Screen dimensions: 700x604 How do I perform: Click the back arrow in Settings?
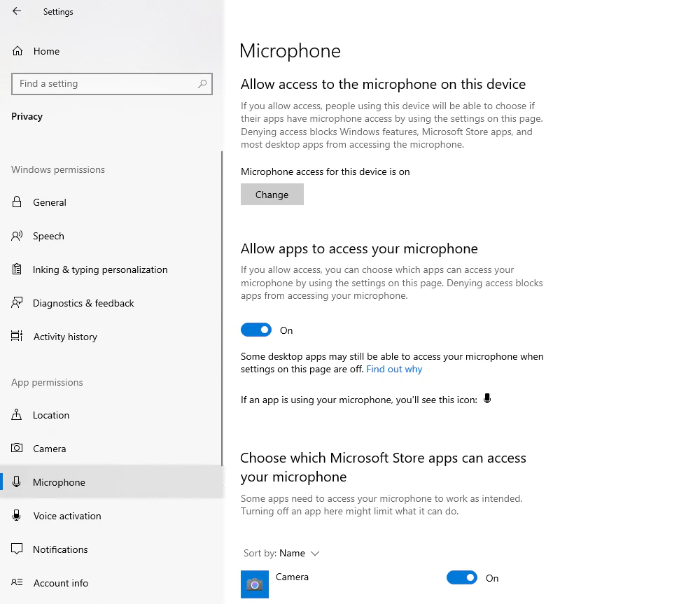[17, 11]
